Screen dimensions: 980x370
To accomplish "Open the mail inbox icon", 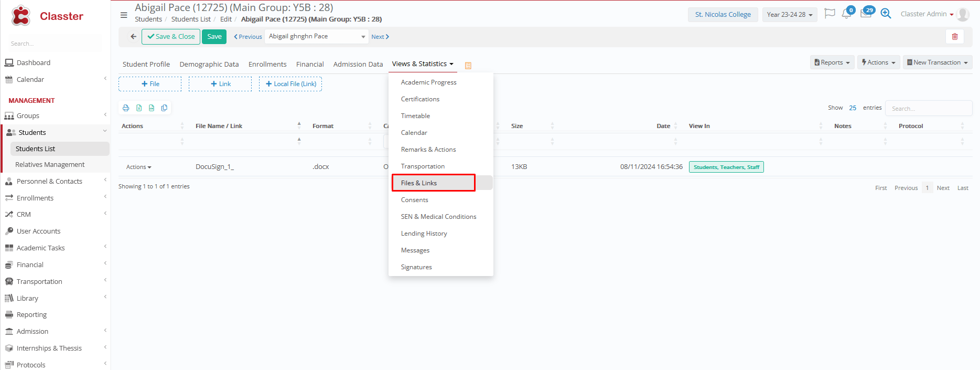I will coord(866,14).
